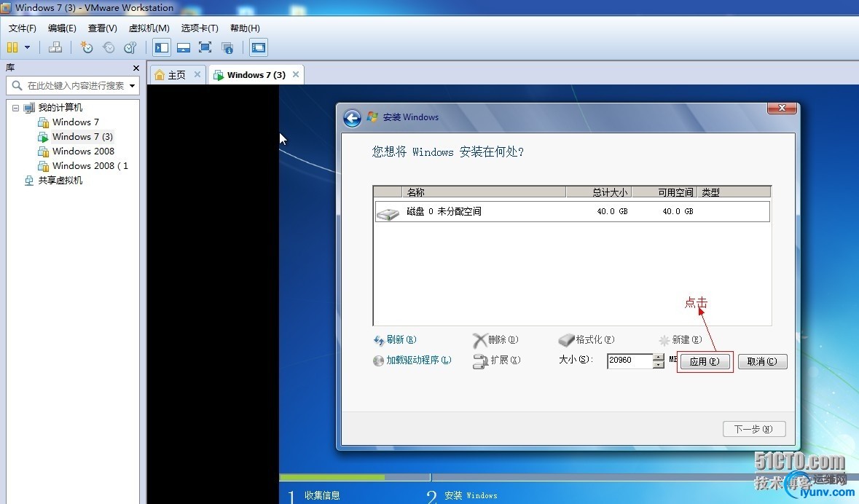Decrease partition size with down spinner
Screen dimensions: 859x504
(659, 365)
